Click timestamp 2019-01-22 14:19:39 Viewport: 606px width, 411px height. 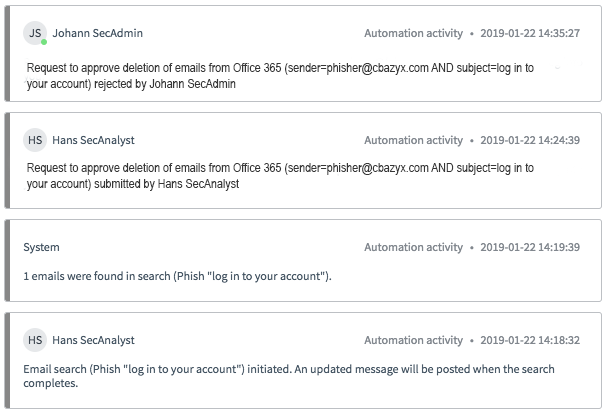coord(530,247)
